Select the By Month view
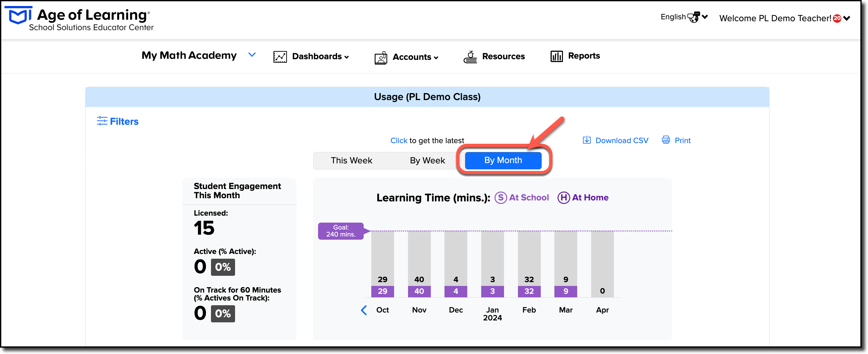This screenshot has width=868, height=354. click(x=503, y=160)
